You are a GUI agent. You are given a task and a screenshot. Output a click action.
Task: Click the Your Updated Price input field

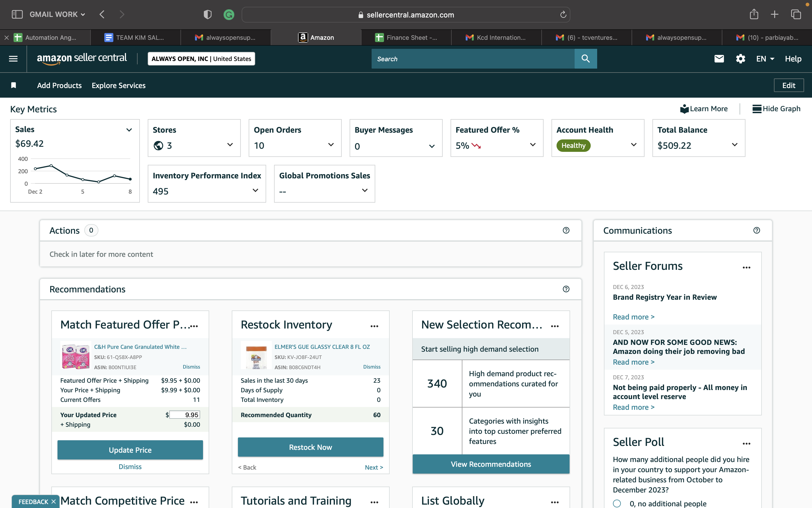[185, 415]
